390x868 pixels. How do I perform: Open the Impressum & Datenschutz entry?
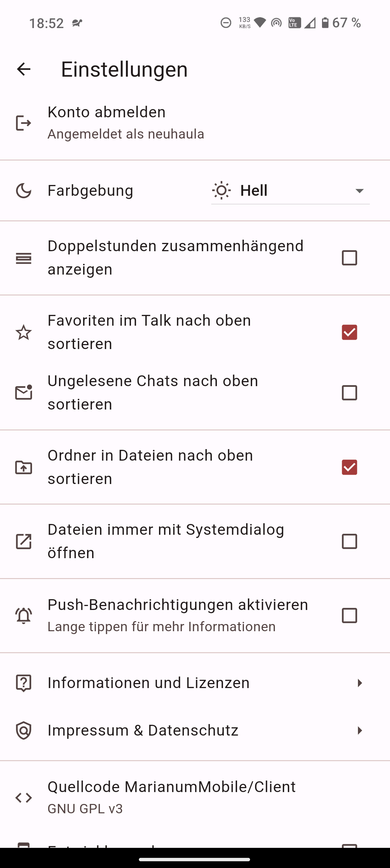(143, 731)
